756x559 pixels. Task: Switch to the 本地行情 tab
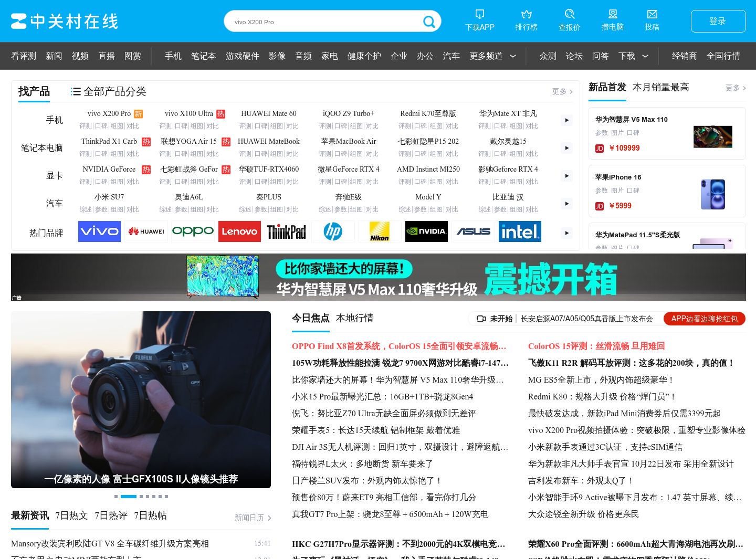355,318
